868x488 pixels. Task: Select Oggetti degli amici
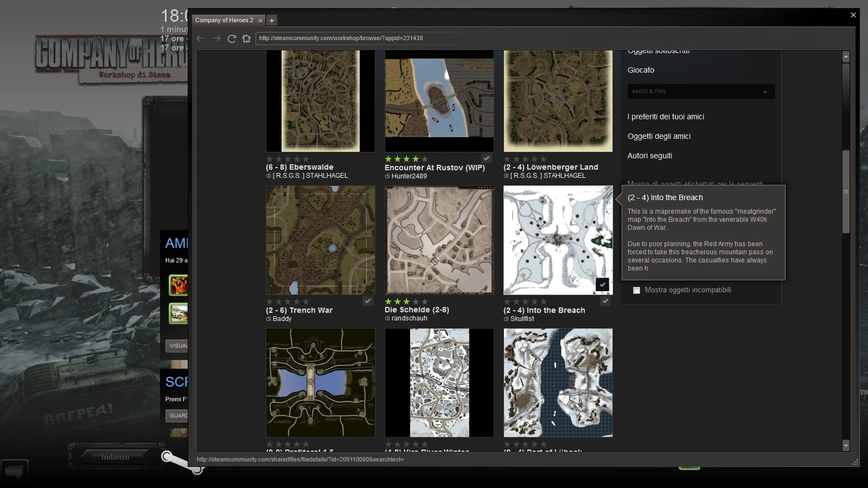659,136
